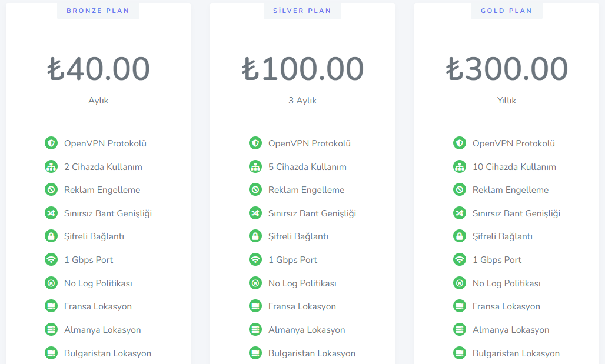Click the ₺300.00 Gold price
605x364 pixels.
(507, 69)
